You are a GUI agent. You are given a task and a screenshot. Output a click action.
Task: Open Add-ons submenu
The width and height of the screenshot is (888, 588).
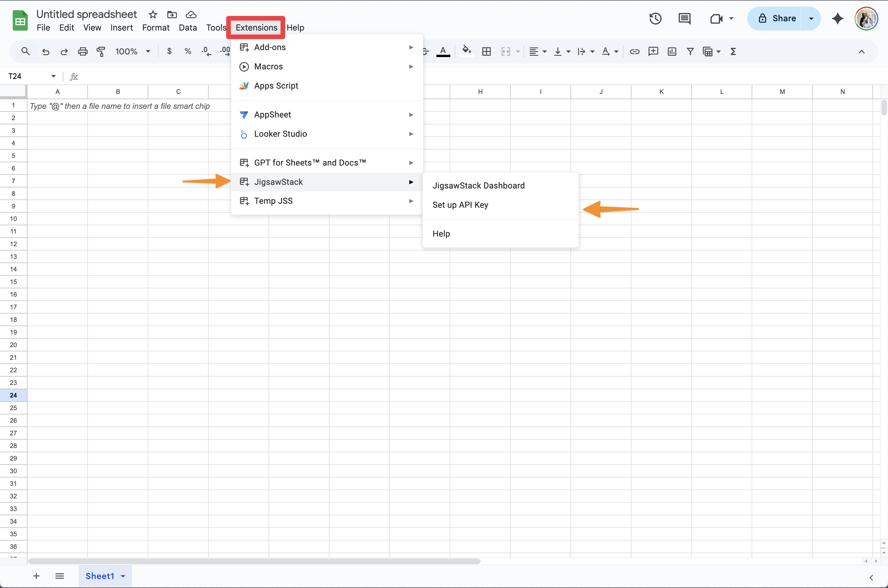(327, 47)
